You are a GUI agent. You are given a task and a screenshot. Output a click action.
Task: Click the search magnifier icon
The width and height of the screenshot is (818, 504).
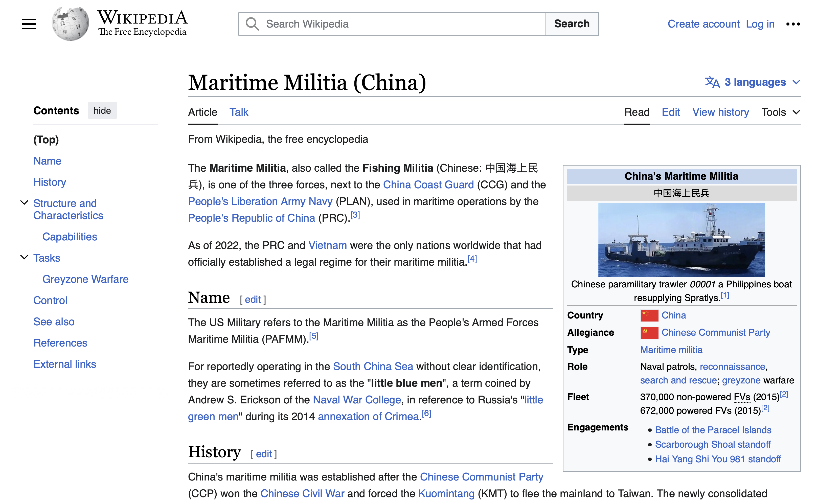pos(252,24)
